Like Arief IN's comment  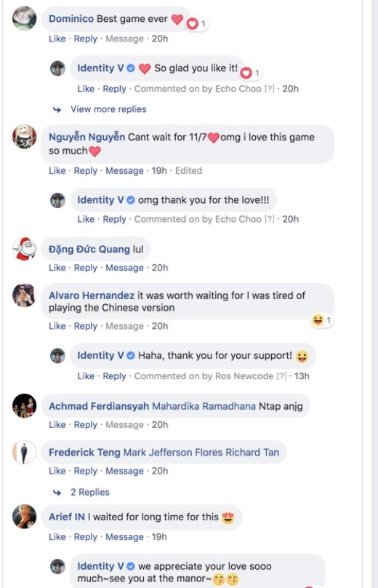point(57,536)
